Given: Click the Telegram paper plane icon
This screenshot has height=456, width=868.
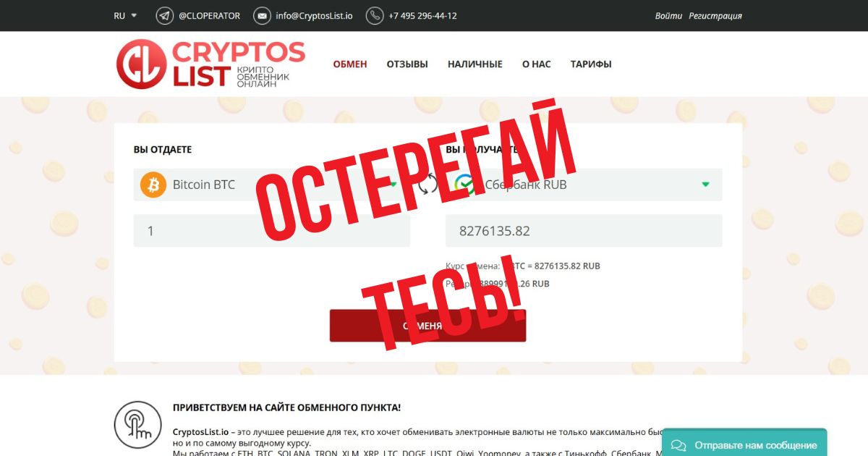Looking at the screenshot, I should tap(165, 15).
